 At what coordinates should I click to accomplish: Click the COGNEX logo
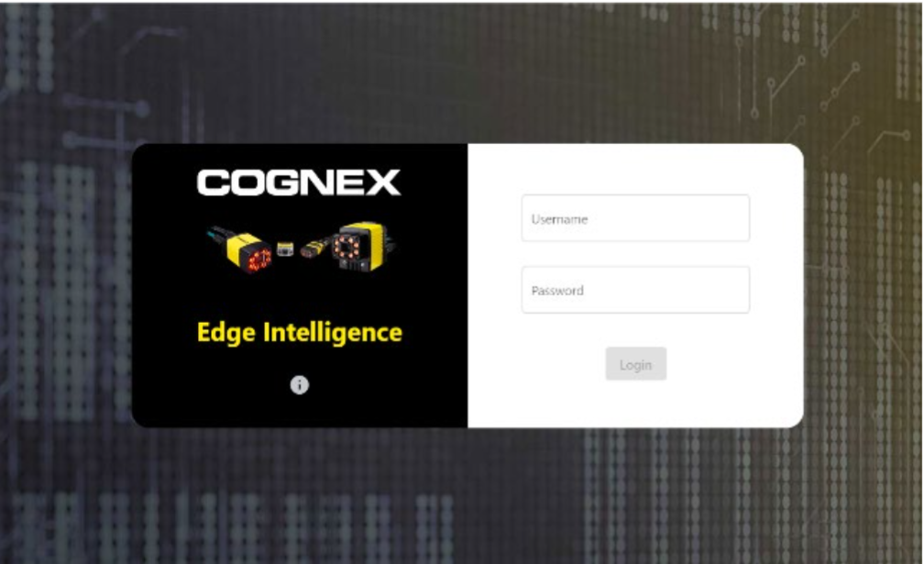pos(299,182)
